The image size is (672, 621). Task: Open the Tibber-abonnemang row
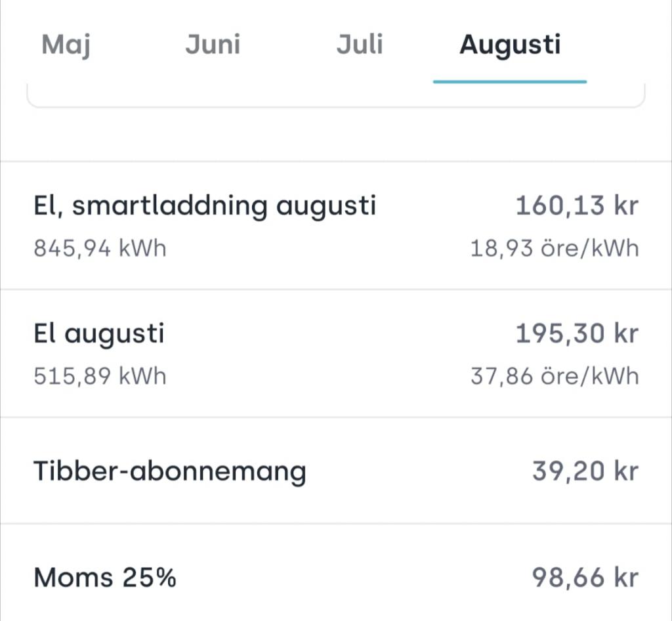[x=336, y=470]
